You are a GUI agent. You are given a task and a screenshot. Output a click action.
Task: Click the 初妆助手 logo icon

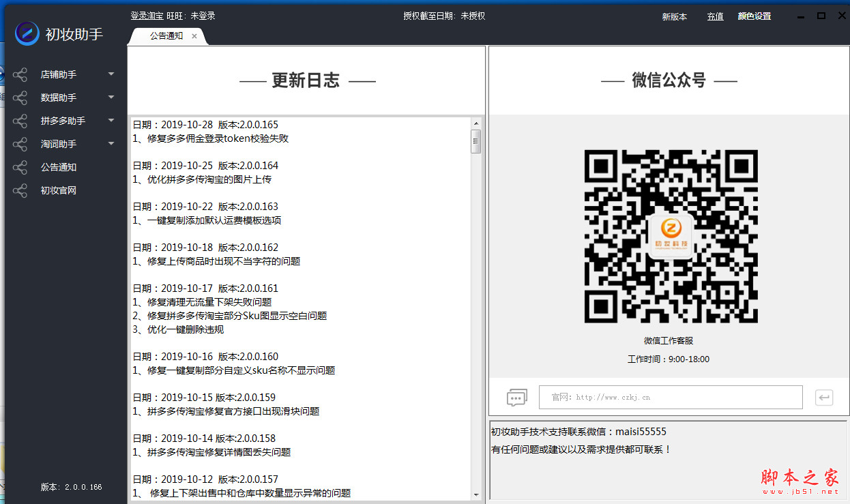point(27,33)
